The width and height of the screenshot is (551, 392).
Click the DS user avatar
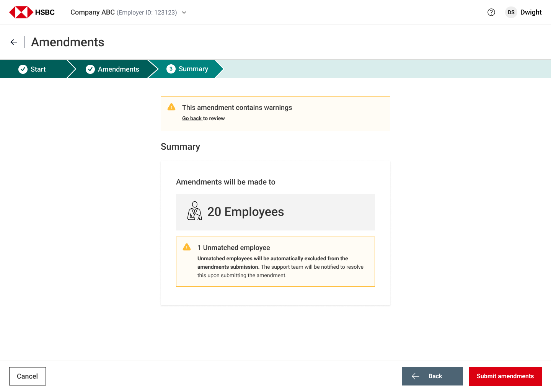click(511, 12)
